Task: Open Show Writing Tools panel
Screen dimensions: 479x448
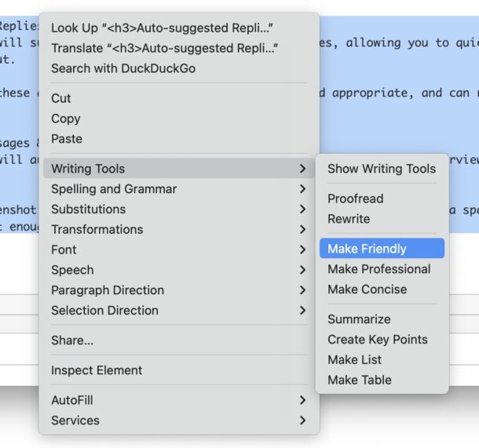Action: coord(381,169)
